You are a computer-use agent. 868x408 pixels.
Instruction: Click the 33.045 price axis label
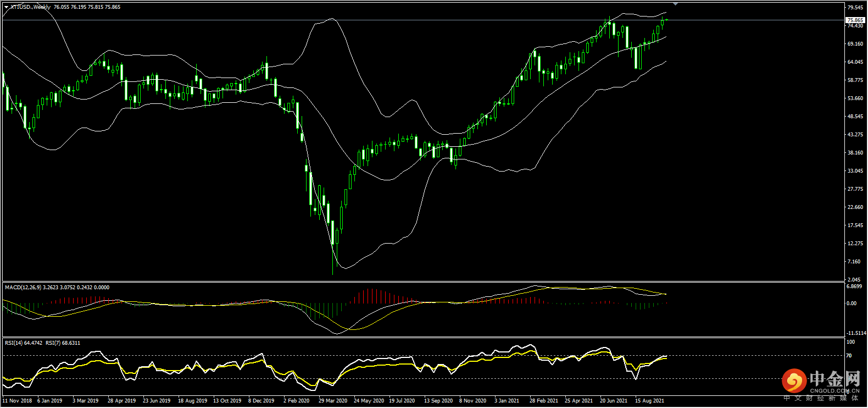pos(855,171)
